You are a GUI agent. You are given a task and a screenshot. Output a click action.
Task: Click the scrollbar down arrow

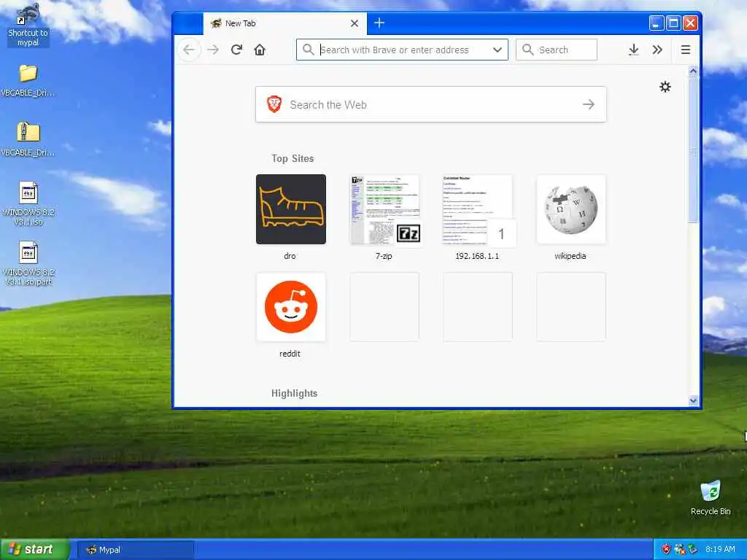(694, 401)
